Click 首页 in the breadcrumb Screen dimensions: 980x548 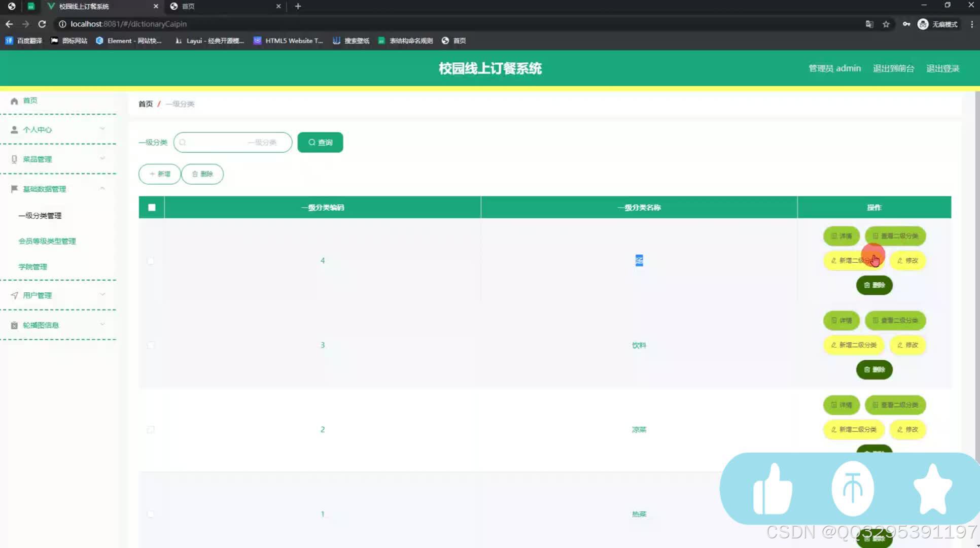pyautogui.click(x=146, y=104)
